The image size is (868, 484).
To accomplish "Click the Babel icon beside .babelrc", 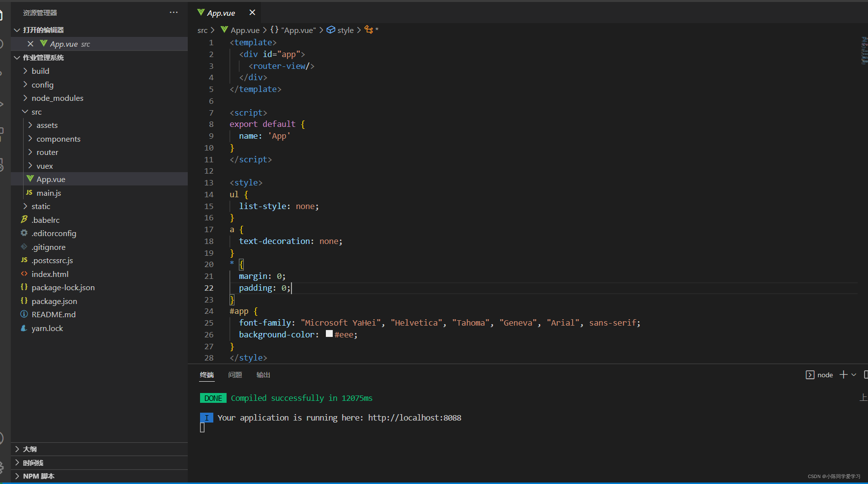I will (x=24, y=219).
